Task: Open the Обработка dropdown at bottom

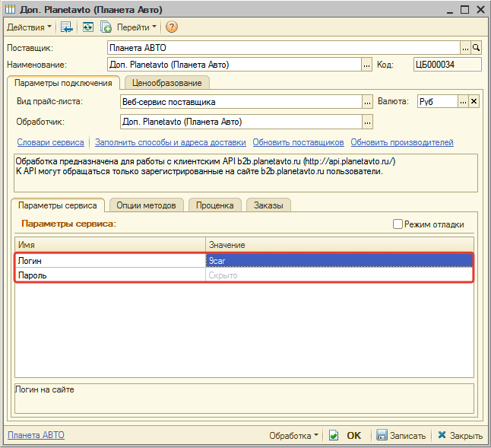Action: [x=293, y=436]
